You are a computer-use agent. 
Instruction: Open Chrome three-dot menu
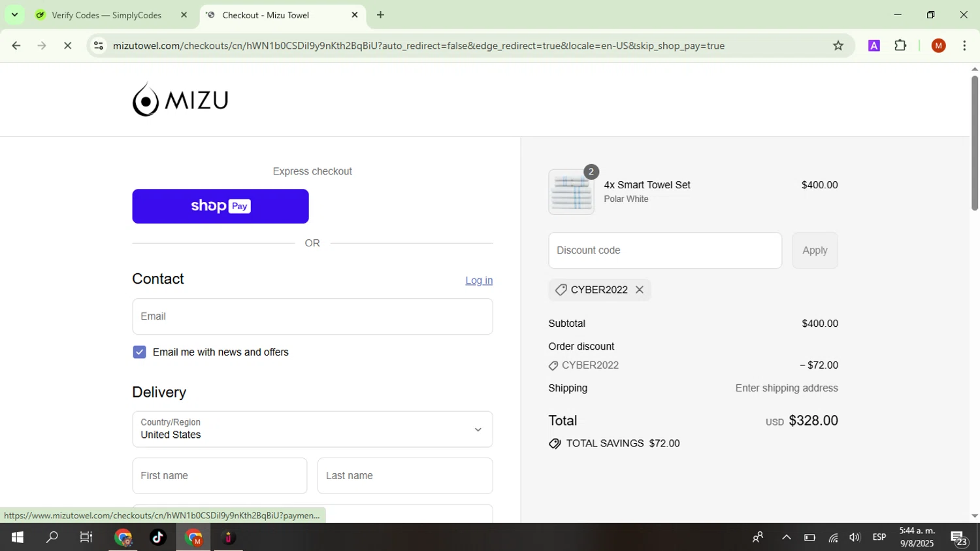tap(964, 46)
